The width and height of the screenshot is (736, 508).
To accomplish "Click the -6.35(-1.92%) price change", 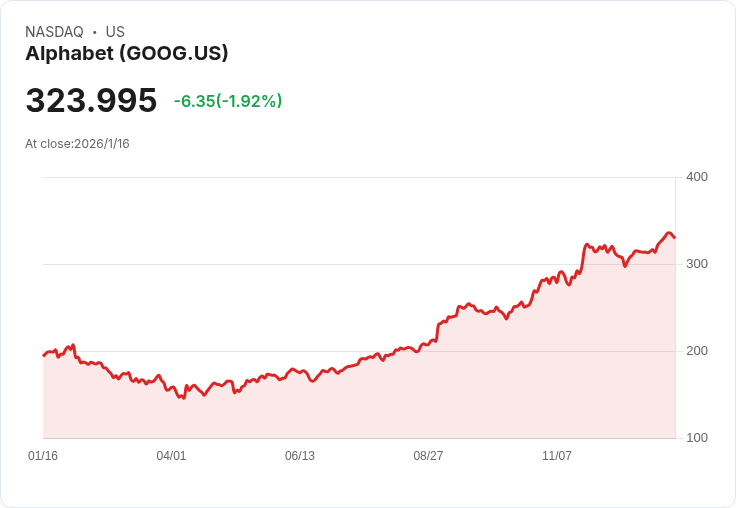I will pyautogui.click(x=228, y=101).
